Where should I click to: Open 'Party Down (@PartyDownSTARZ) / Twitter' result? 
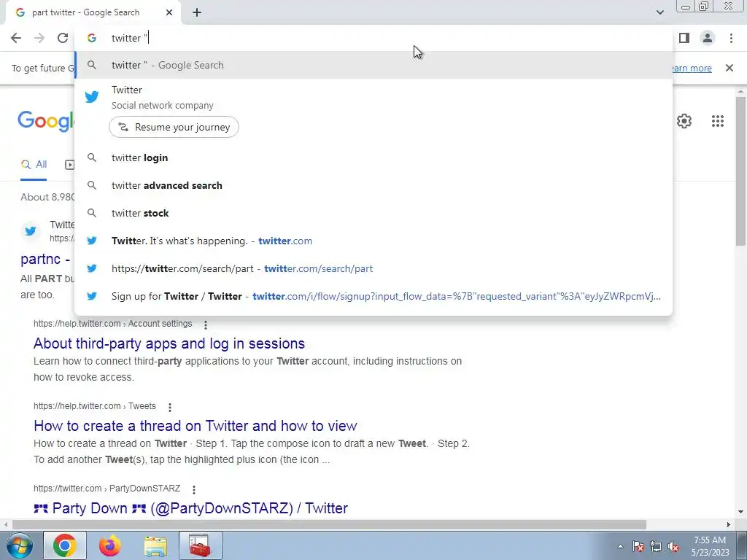[190, 508]
